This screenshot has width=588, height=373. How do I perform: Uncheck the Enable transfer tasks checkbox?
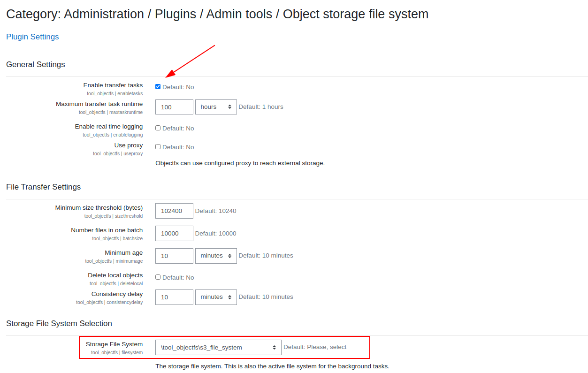[158, 86]
